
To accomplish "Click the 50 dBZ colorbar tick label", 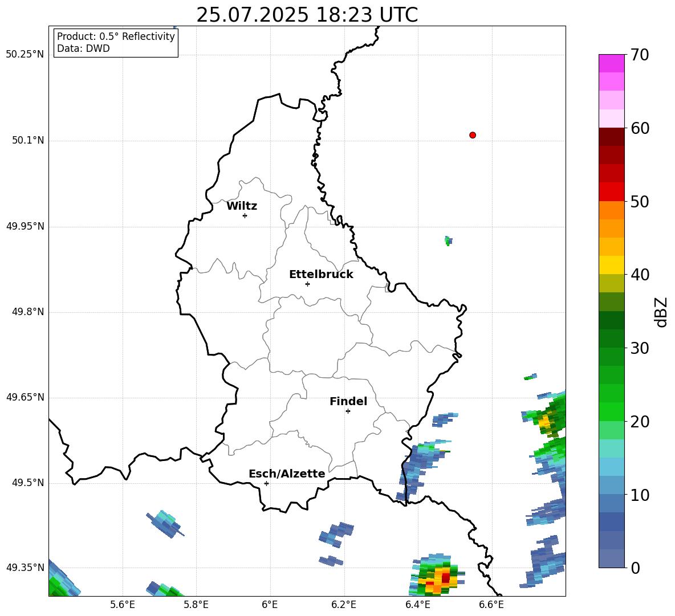I will pos(639,202).
